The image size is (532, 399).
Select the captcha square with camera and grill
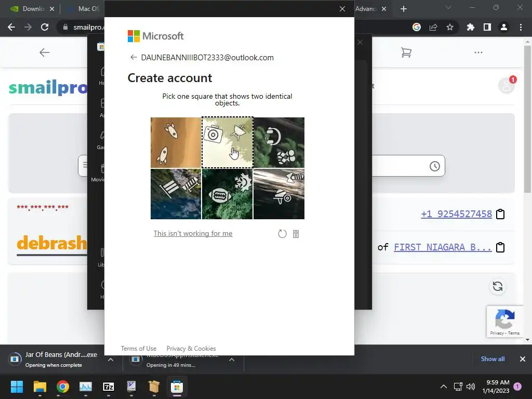click(228, 142)
